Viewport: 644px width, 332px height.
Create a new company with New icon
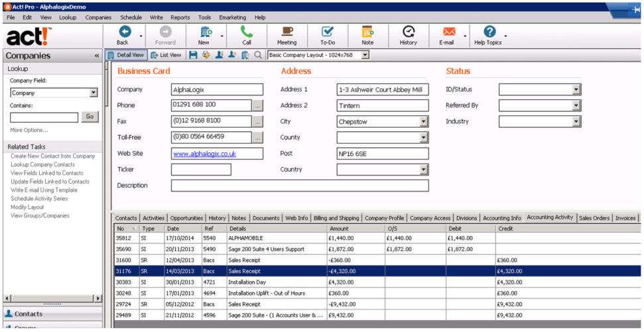[x=206, y=32]
